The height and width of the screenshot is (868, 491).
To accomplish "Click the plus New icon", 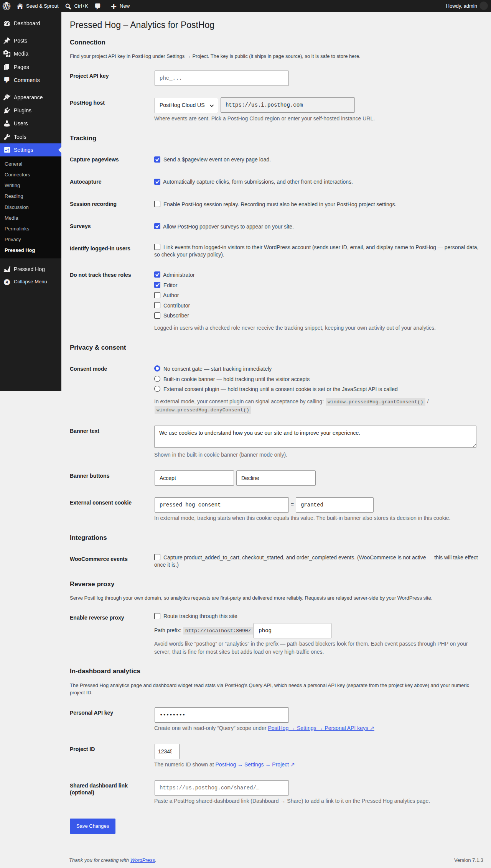I will click(x=114, y=6).
